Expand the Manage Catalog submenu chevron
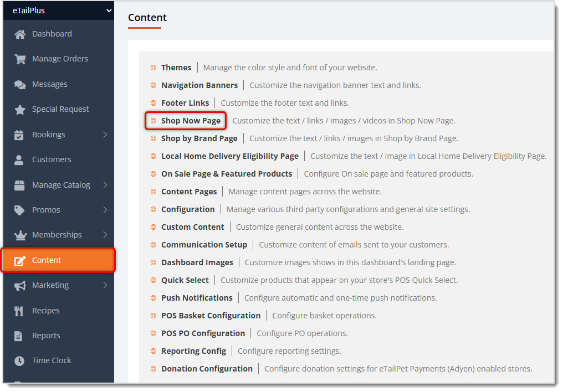The height and width of the screenshot is (392, 563). coord(105,185)
